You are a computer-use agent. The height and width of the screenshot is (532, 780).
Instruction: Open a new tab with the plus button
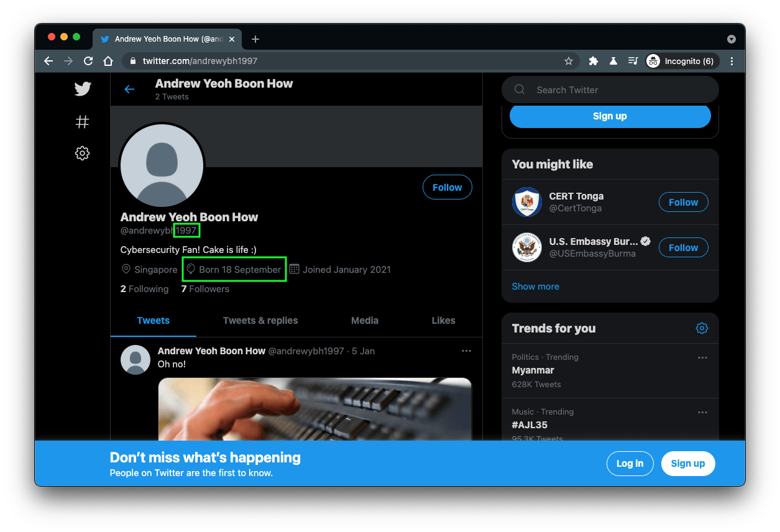[255, 39]
